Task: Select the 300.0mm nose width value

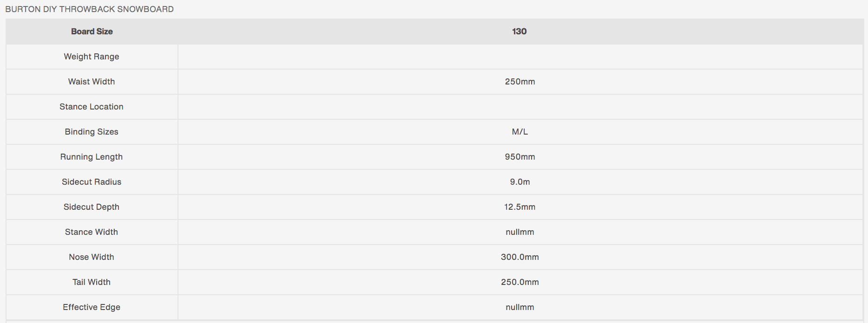Action: click(519, 257)
